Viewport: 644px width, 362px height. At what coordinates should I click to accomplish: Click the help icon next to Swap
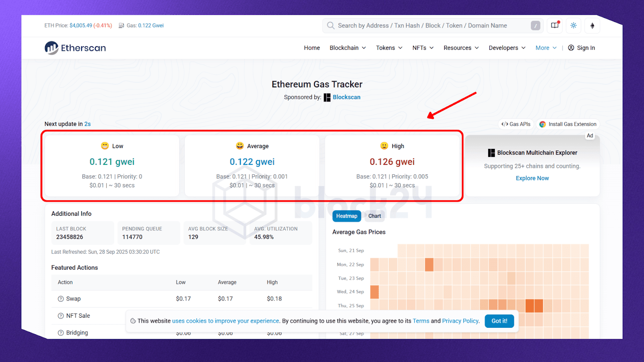(x=61, y=299)
